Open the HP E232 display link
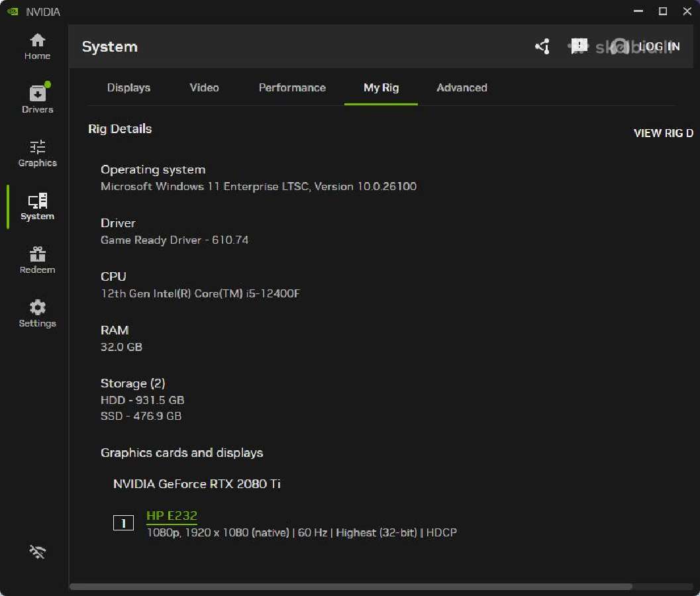This screenshot has height=596, width=700. tap(172, 516)
